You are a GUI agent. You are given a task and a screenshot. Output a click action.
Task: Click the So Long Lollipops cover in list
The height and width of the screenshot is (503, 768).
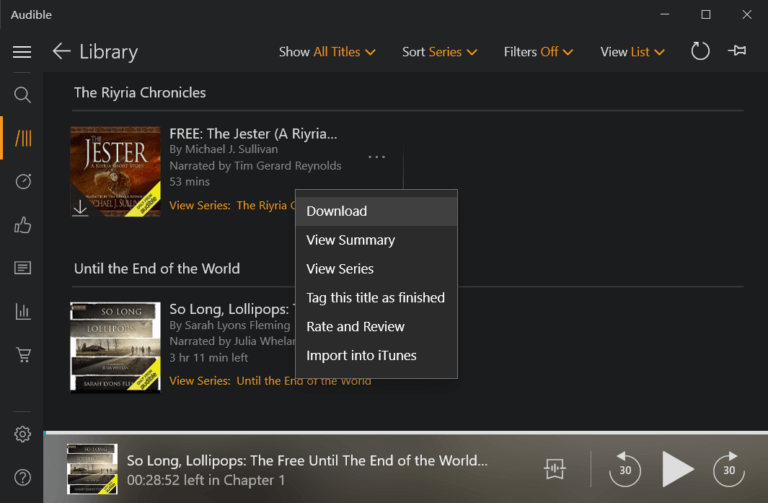(115, 347)
